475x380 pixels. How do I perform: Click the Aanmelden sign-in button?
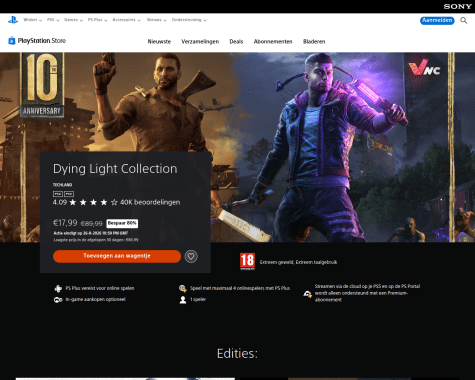click(x=437, y=21)
